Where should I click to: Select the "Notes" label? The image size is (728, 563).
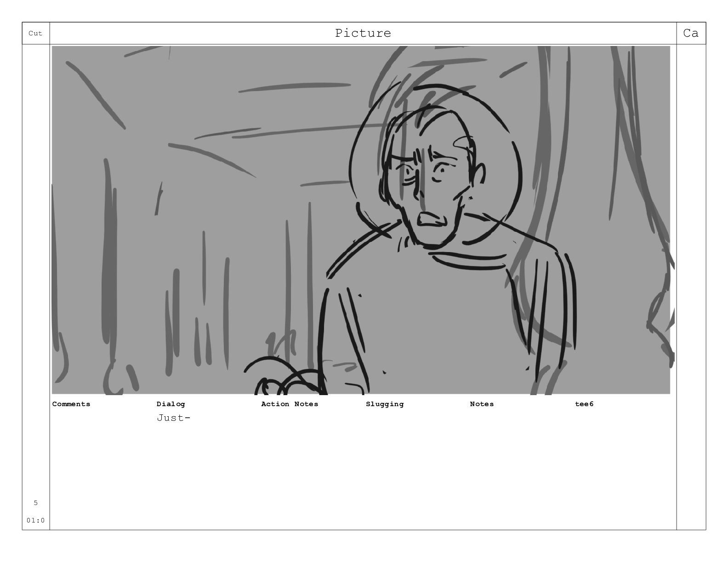(482, 404)
